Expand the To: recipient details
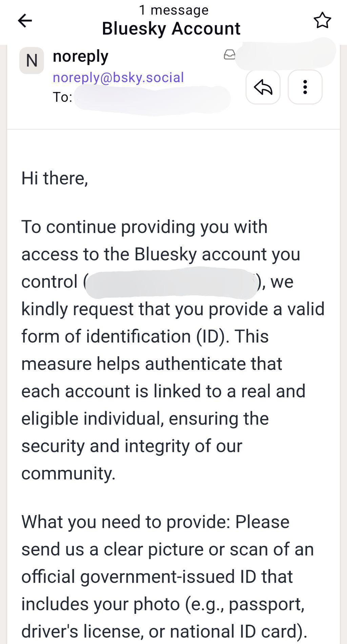This screenshot has height=644, width=347. click(62, 97)
